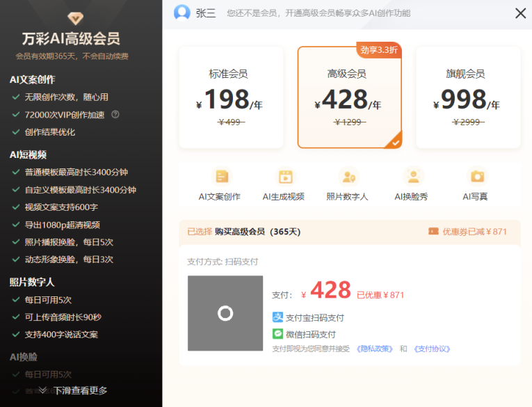This screenshot has width=532, height=407.
Task: Click the help icon beside 72000次VIP创作加速
Action: (x=115, y=115)
